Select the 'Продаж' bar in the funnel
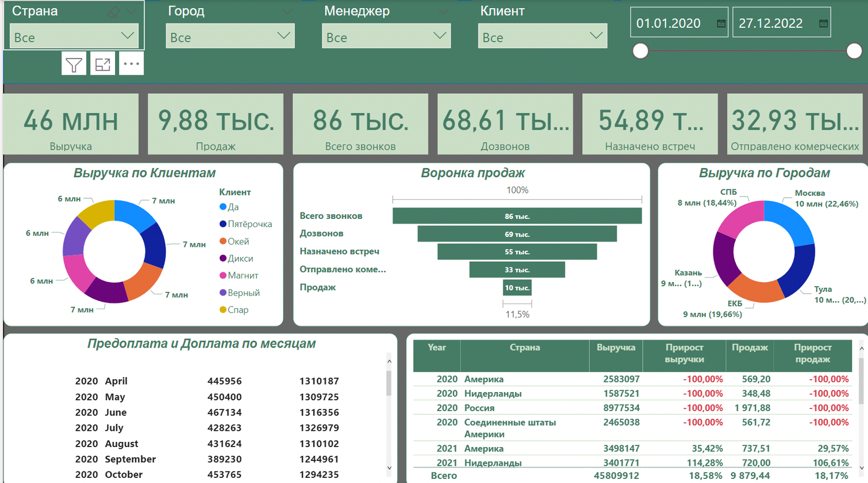The width and height of the screenshot is (868, 483). pos(517,287)
